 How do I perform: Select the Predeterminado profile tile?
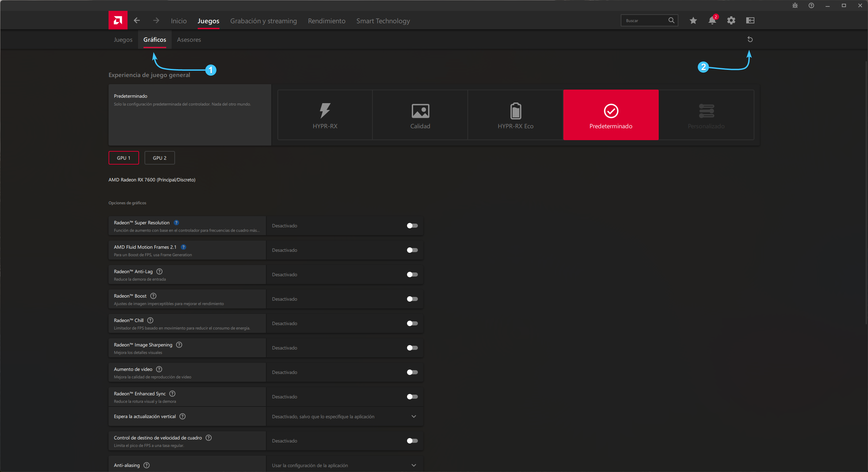pyautogui.click(x=611, y=115)
